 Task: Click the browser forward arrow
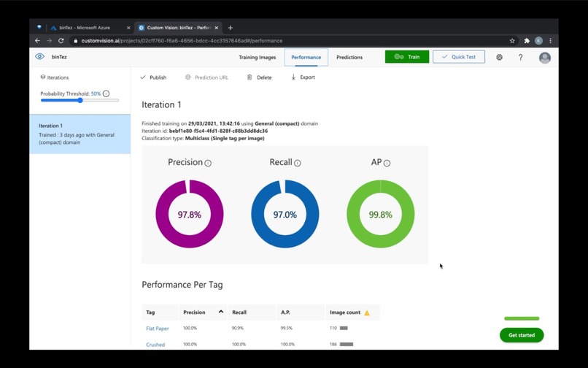[x=49, y=41]
